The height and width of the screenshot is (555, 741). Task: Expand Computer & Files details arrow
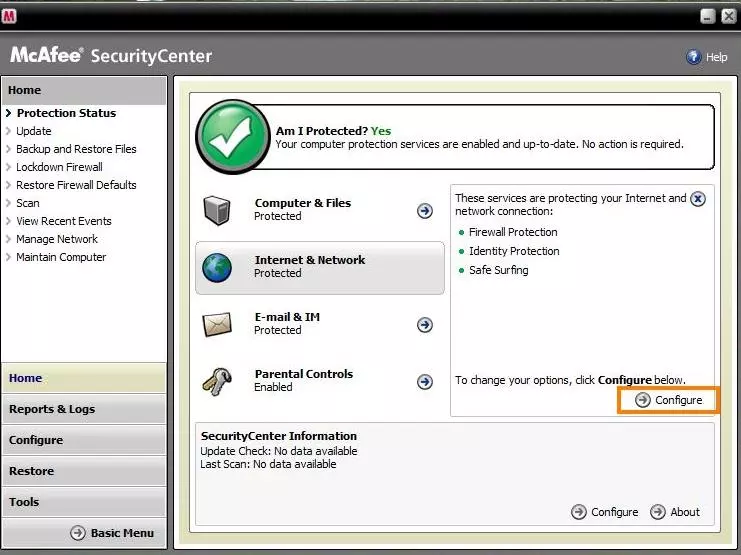tap(425, 210)
